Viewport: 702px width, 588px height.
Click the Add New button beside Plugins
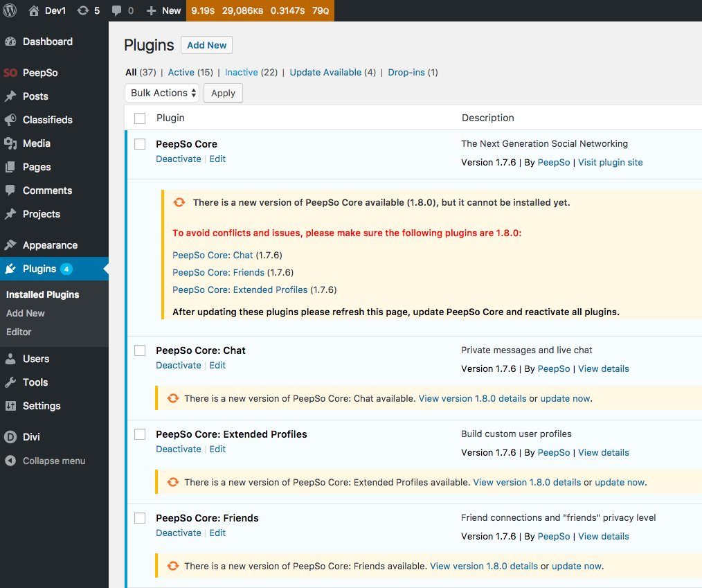pyautogui.click(x=206, y=45)
